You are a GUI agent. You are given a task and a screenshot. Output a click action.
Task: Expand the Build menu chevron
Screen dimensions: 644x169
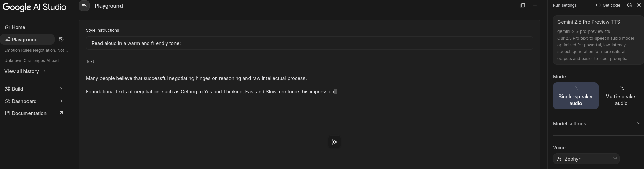pyautogui.click(x=61, y=89)
